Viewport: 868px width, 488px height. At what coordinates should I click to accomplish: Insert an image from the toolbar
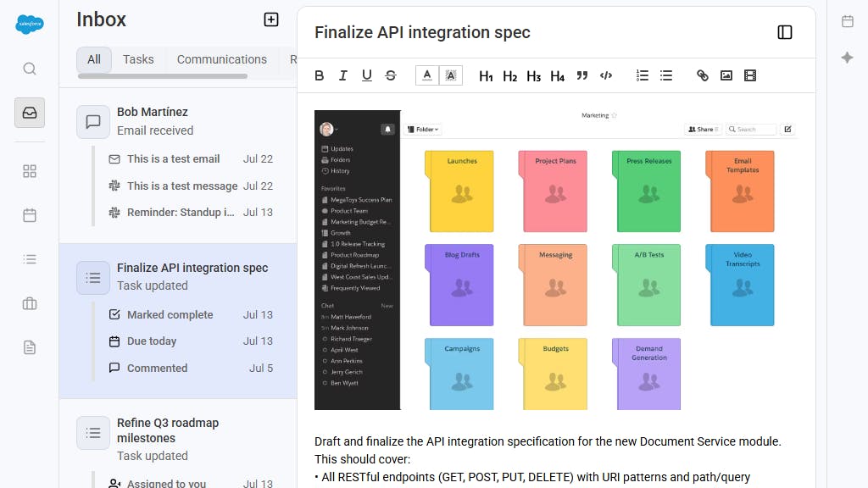(726, 75)
